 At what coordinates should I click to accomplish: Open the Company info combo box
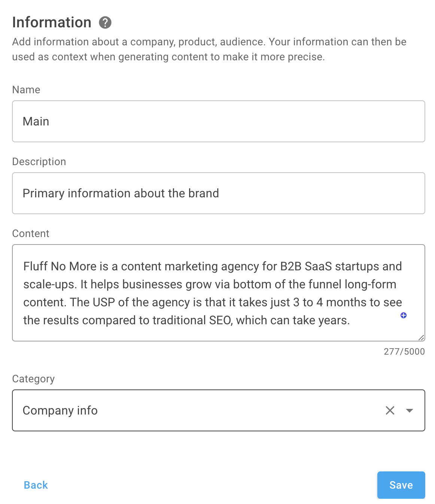click(219, 410)
